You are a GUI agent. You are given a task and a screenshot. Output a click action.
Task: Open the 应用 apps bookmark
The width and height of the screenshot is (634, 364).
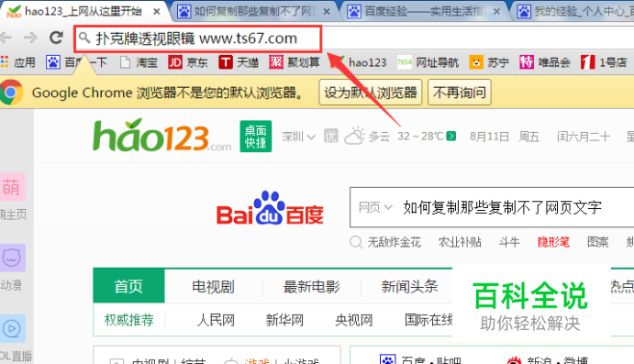(x=17, y=62)
